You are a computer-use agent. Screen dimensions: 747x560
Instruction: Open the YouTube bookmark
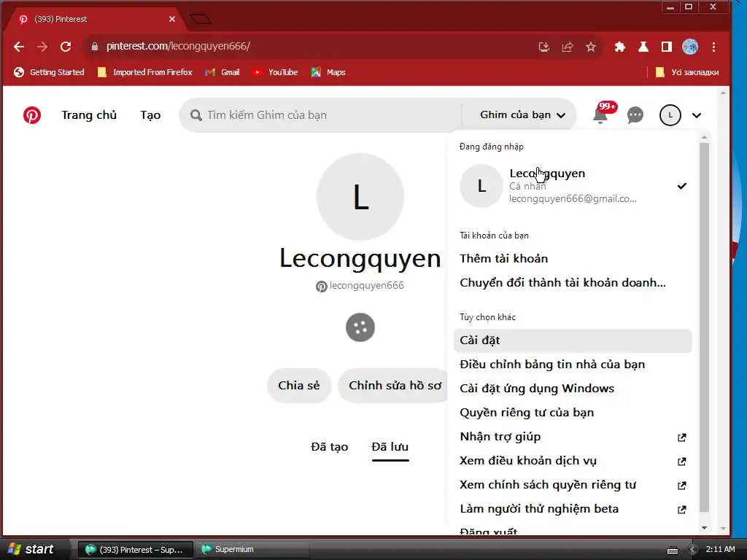pyautogui.click(x=275, y=72)
